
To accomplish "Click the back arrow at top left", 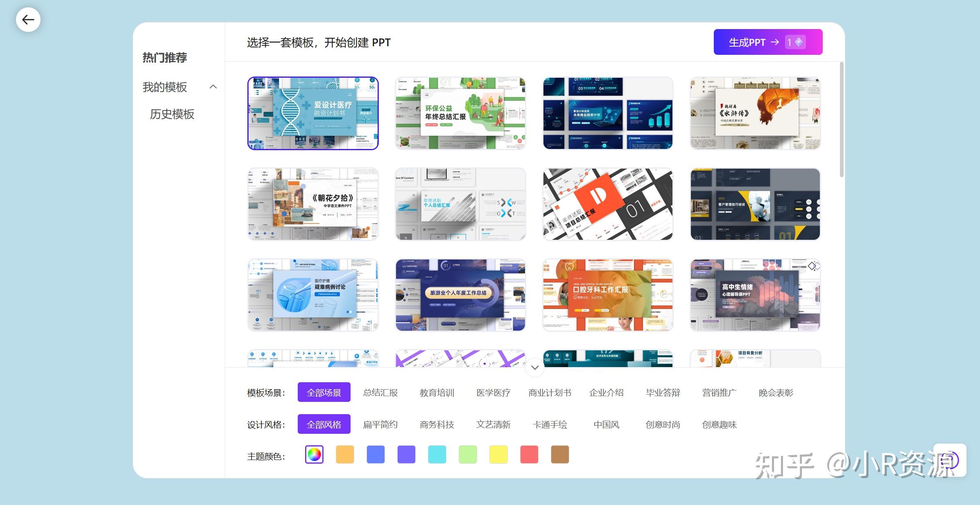I will pyautogui.click(x=27, y=19).
